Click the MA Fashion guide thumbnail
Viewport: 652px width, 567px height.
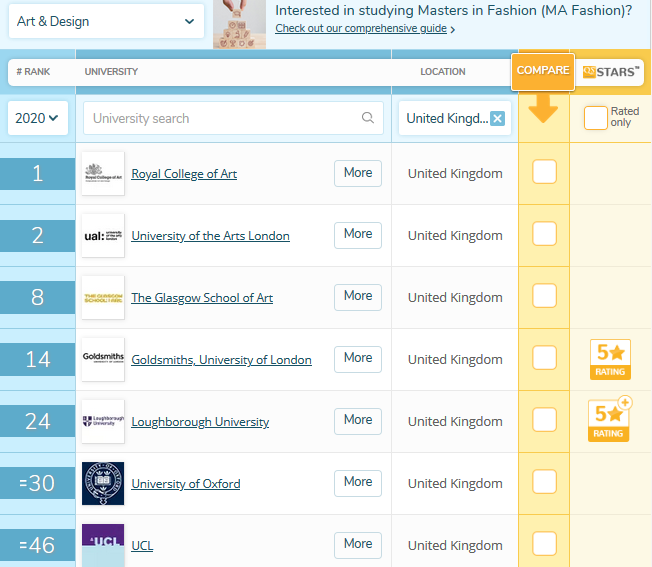(240, 24)
